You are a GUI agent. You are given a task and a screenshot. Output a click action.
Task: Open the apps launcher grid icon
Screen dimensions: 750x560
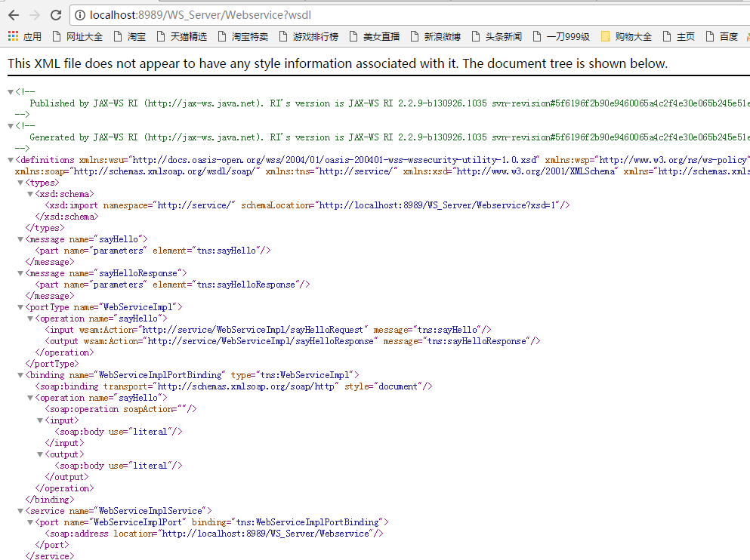12,36
